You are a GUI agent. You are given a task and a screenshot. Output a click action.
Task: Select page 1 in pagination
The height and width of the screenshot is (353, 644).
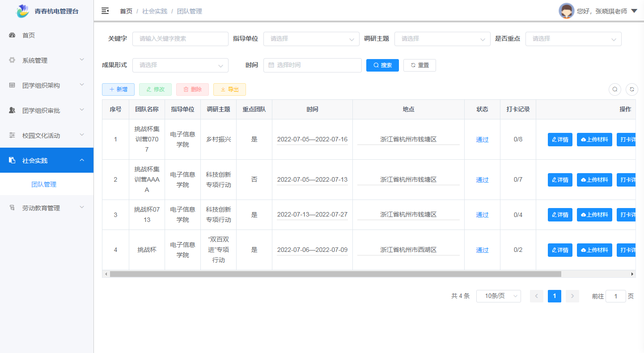pyautogui.click(x=555, y=296)
